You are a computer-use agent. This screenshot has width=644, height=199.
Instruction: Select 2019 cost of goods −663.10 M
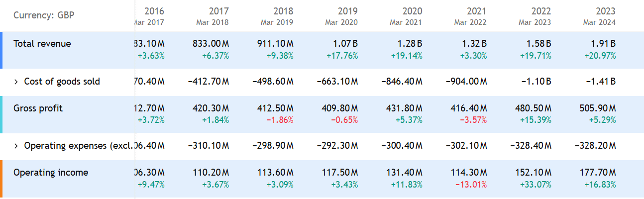tap(337, 82)
